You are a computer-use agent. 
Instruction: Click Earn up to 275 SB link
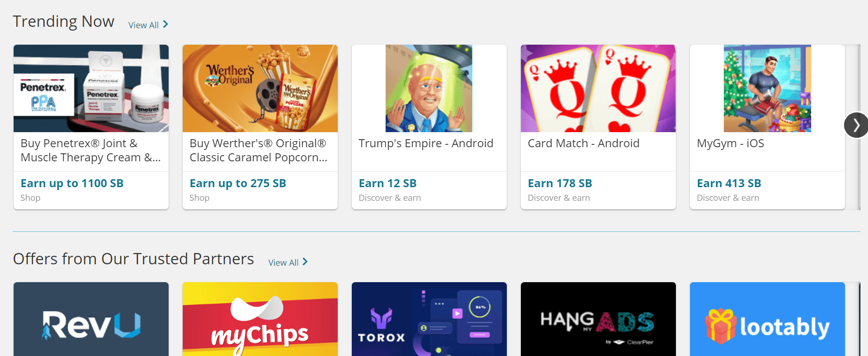pos(238,183)
